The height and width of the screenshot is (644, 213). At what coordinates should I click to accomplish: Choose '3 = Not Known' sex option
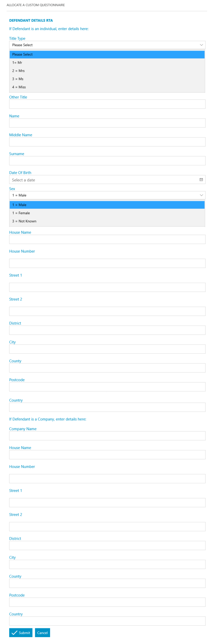click(x=24, y=221)
